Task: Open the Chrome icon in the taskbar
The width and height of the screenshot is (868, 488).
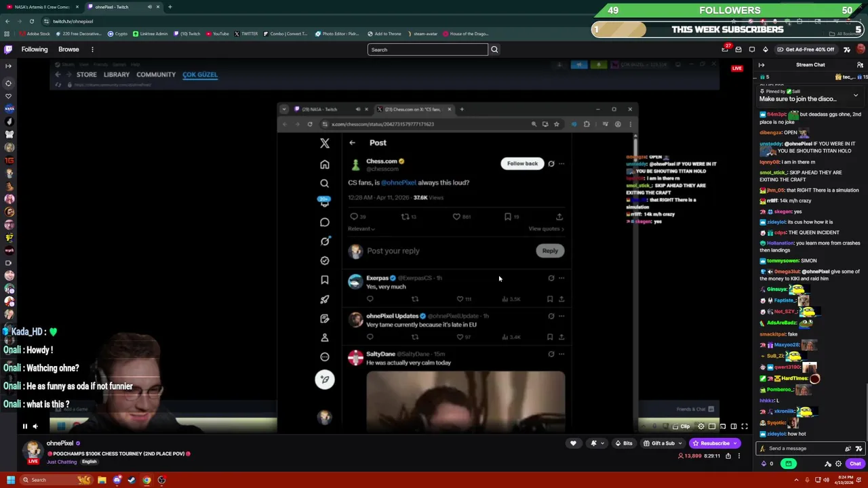Action: pyautogui.click(x=146, y=480)
